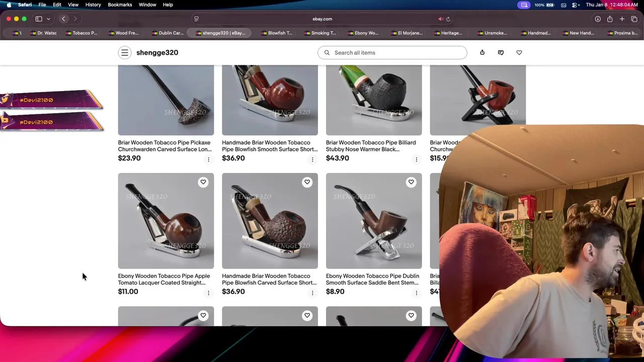Open Pickaxe Churchwarden pipe thumbnail

pos(166,100)
